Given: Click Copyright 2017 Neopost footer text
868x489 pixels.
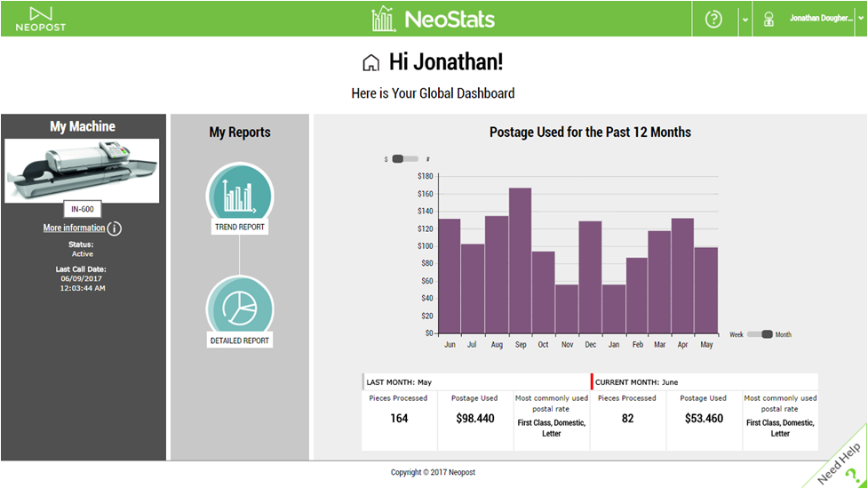Looking at the screenshot, I should point(433,472).
